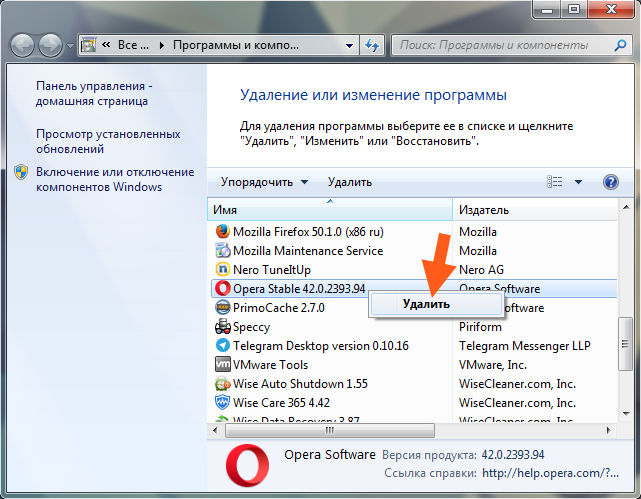Click the change view icon in the toolbar
The image size is (641, 499).
pyautogui.click(x=554, y=181)
